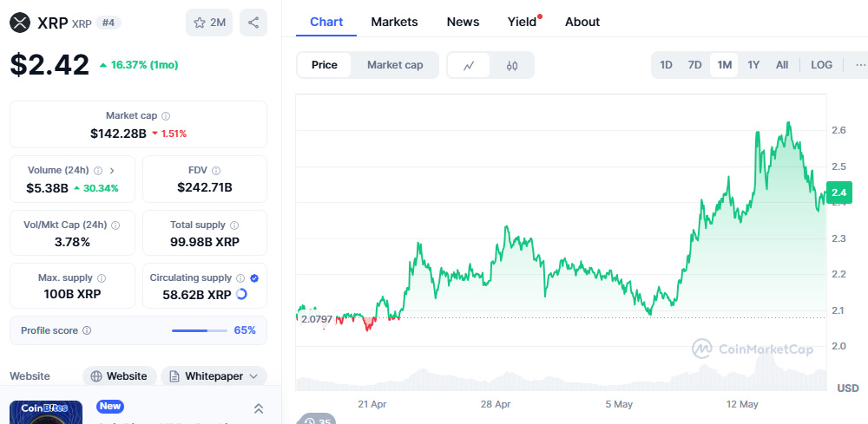Set chart range to All
Viewport: 868px width, 424px height.
click(x=782, y=65)
